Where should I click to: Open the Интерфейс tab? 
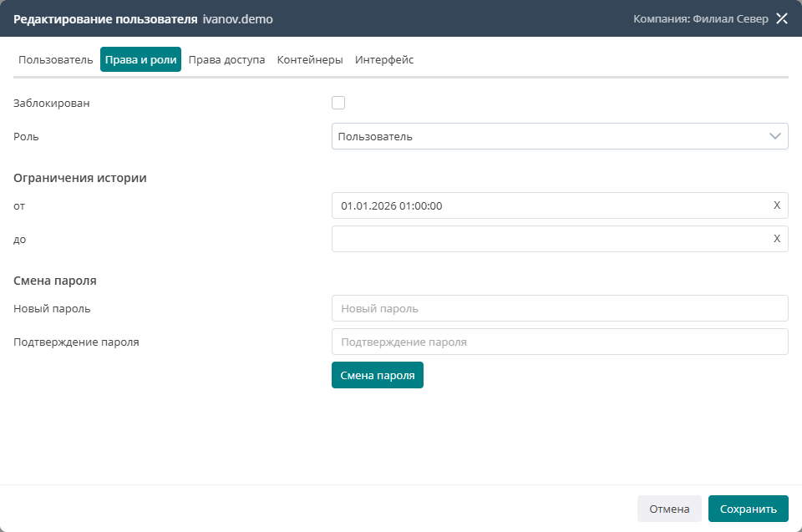[x=384, y=60]
